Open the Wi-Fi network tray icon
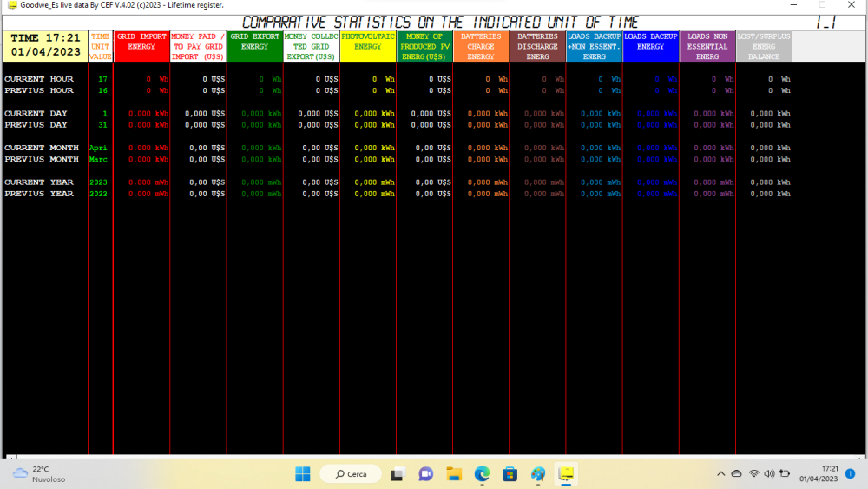The height and width of the screenshot is (489, 868). coord(754,474)
